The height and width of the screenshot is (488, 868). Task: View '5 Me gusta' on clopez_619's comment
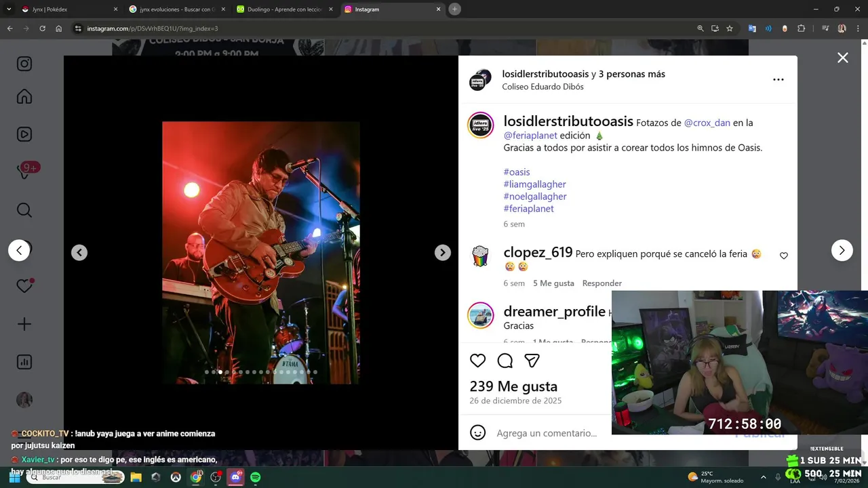pos(553,283)
